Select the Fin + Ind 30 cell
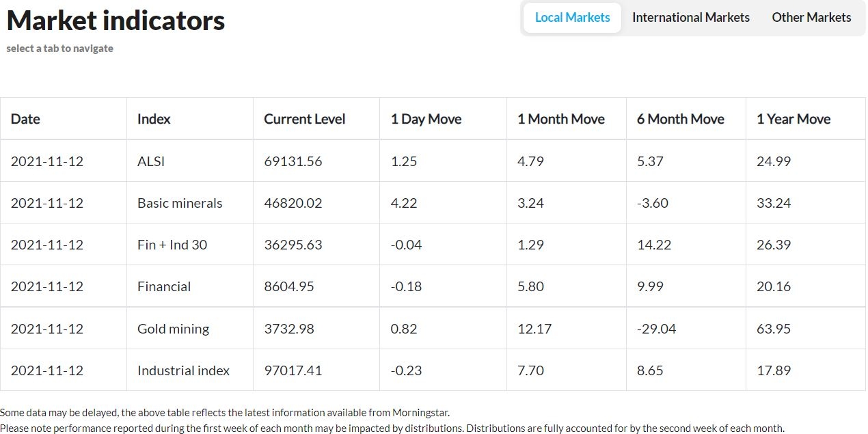The image size is (868, 434). [172, 245]
